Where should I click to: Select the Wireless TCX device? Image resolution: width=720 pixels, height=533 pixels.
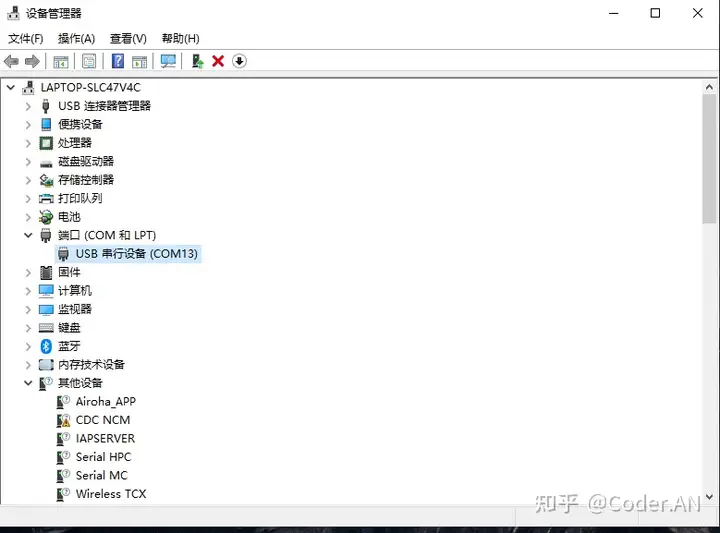pyautogui.click(x=111, y=494)
